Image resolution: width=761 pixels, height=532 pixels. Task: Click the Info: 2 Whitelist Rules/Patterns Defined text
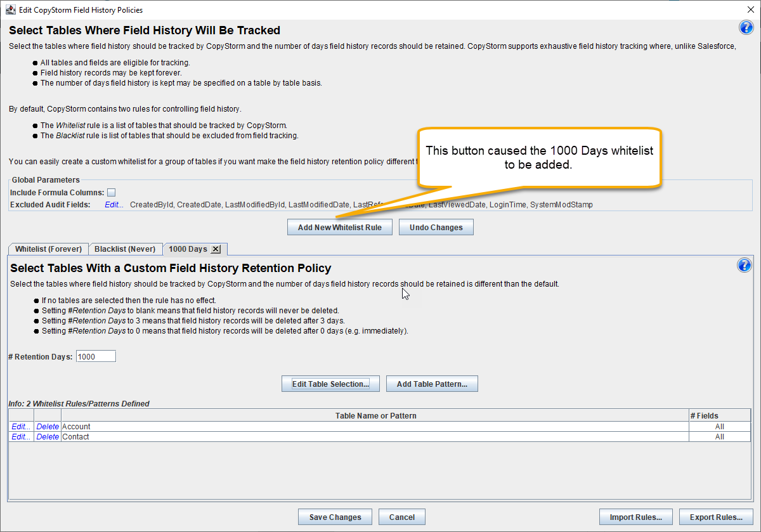coord(79,403)
